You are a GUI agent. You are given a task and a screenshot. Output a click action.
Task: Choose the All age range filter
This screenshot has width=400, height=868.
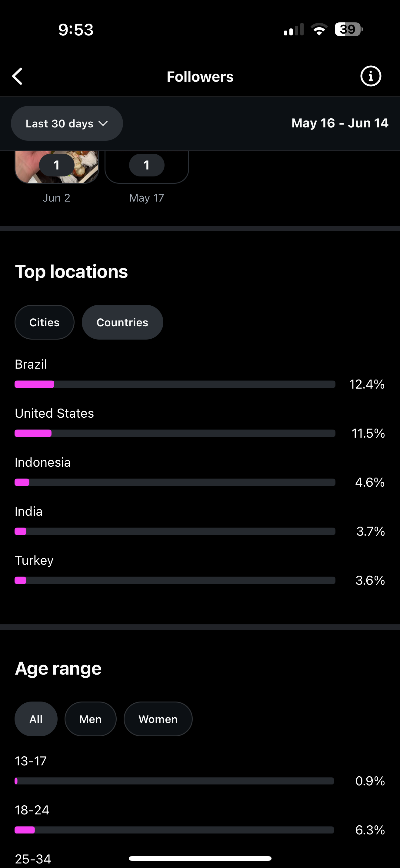36,719
